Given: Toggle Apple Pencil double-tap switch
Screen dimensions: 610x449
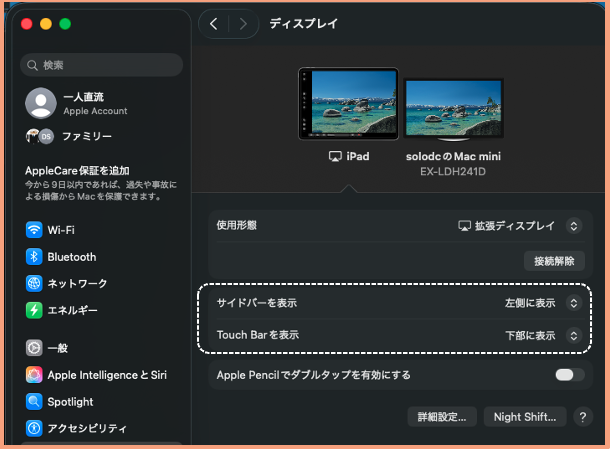Looking at the screenshot, I should (x=570, y=375).
